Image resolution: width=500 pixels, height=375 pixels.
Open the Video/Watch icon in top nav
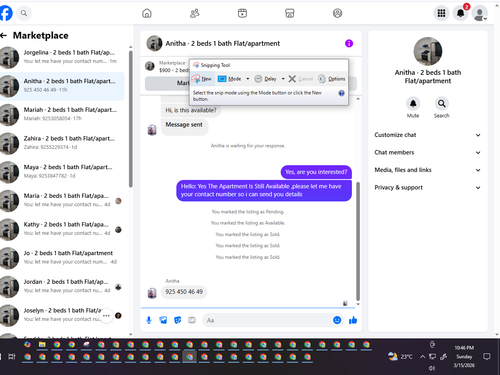(x=242, y=13)
